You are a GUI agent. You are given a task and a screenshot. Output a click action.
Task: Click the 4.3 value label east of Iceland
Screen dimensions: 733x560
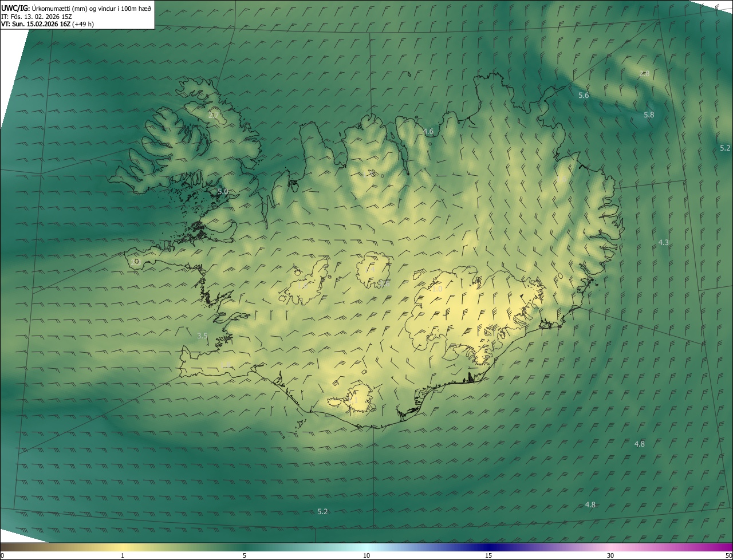pos(663,243)
